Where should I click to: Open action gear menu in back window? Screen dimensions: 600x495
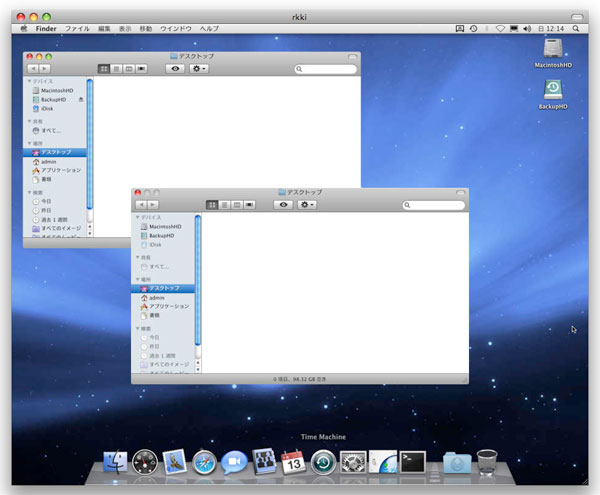tap(199, 69)
